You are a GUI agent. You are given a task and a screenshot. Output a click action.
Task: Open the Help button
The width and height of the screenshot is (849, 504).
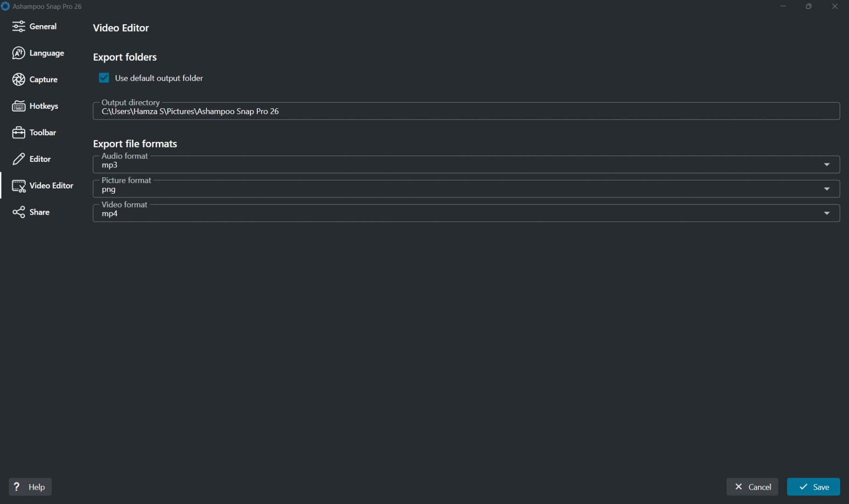tap(30, 487)
